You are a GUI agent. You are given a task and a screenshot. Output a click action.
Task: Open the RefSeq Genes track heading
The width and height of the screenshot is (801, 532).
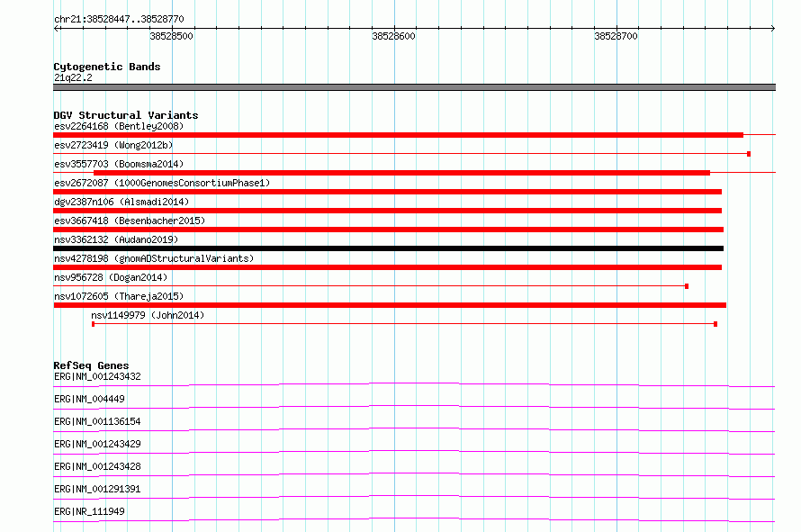point(91,365)
